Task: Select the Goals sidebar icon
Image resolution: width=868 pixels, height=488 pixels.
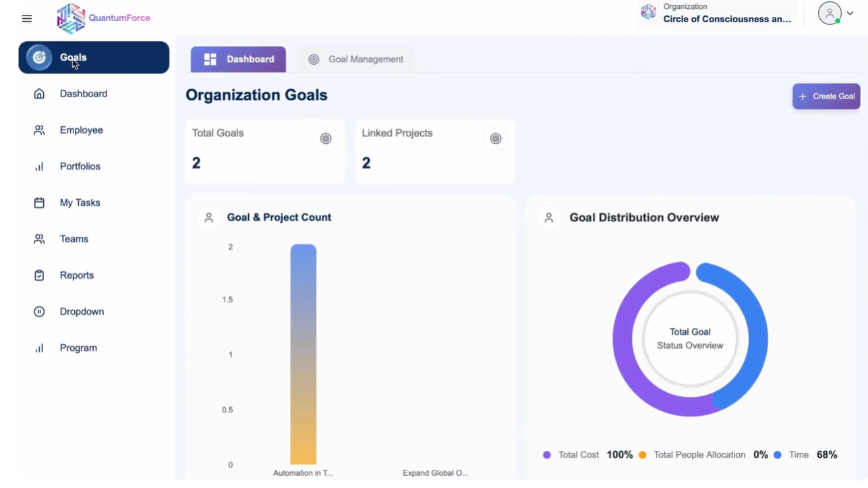Action: 39,57
